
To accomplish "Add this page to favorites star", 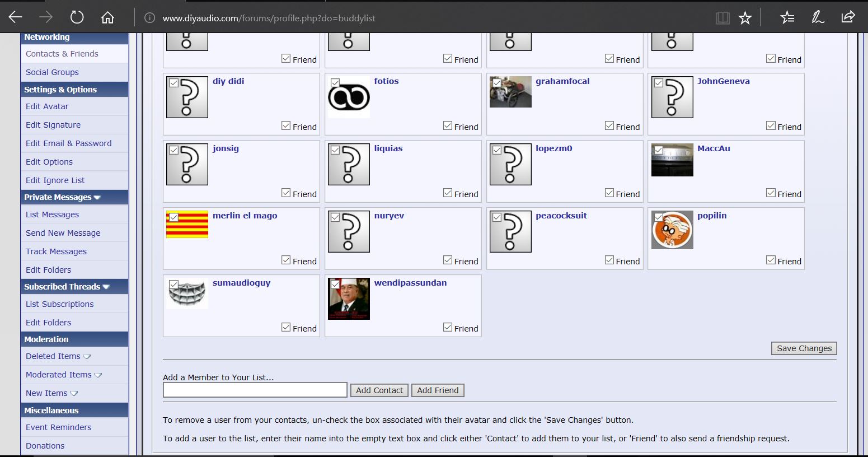I will [x=745, y=18].
